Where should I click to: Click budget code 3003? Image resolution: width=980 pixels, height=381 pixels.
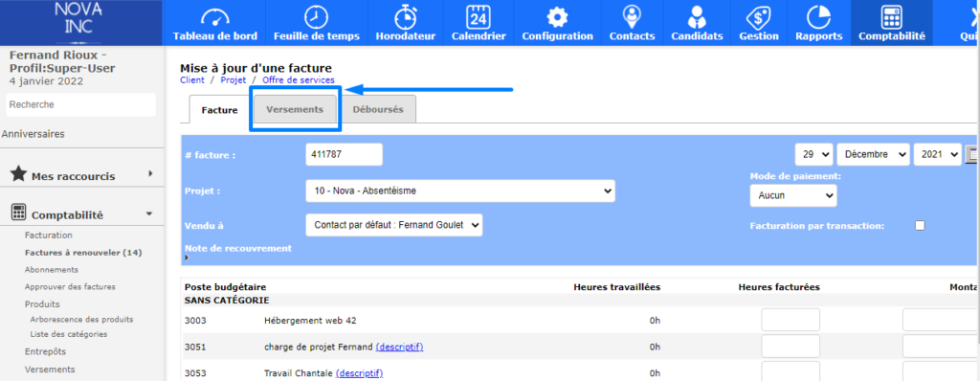pyautogui.click(x=195, y=321)
